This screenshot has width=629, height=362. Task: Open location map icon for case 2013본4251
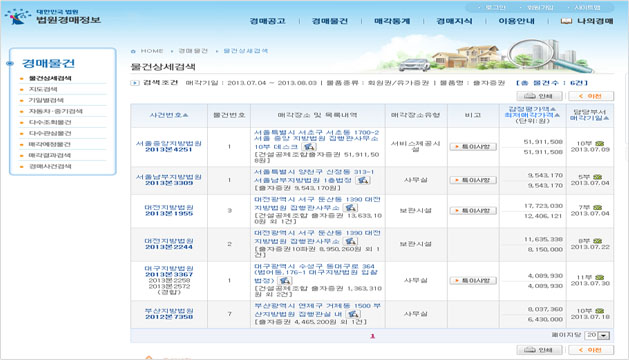coord(309,147)
